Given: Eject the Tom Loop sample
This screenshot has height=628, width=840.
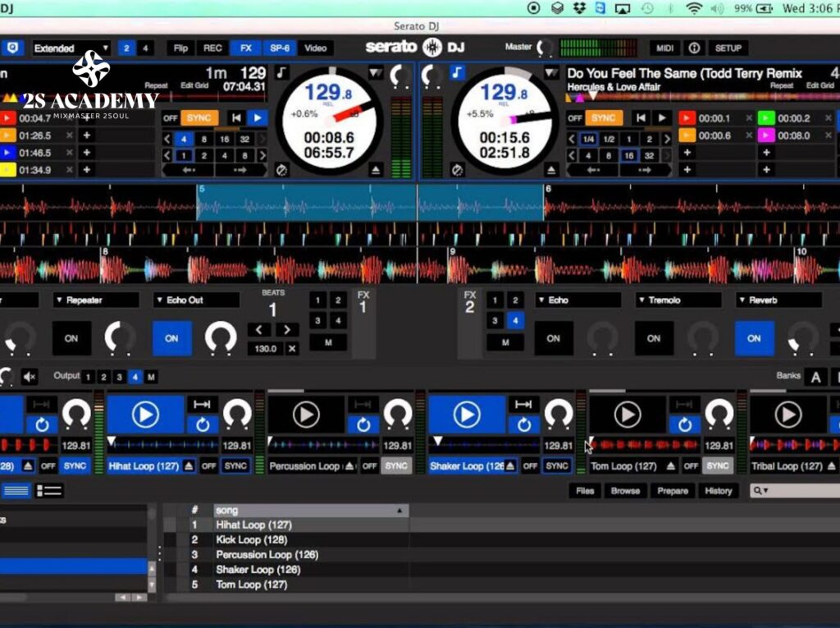Looking at the screenshot, I should tap(671, 466).
